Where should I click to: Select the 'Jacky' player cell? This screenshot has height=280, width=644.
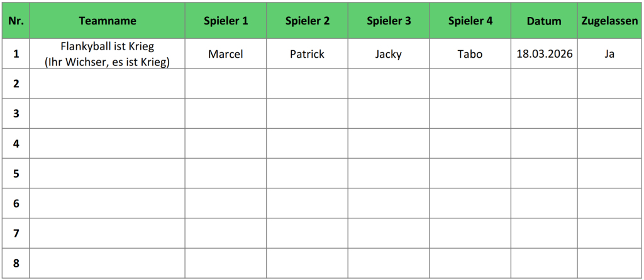pyautogui.click(x=389, y=54)
